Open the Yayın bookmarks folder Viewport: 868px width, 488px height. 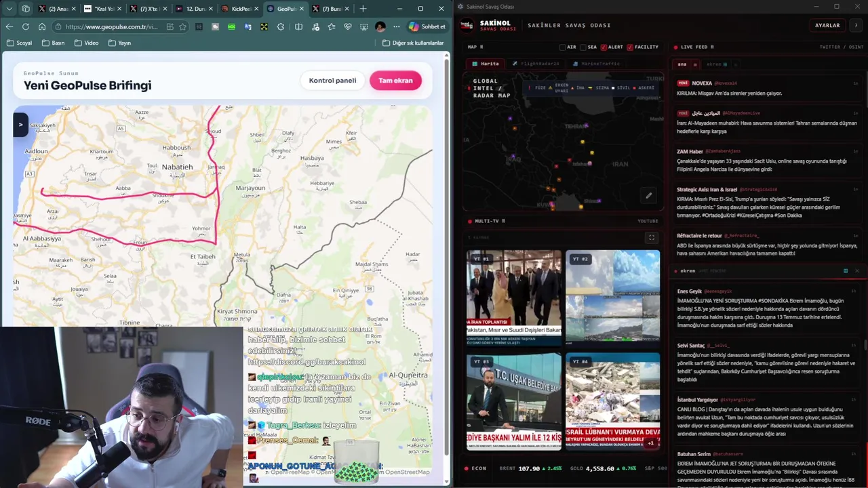coord(119,43)
